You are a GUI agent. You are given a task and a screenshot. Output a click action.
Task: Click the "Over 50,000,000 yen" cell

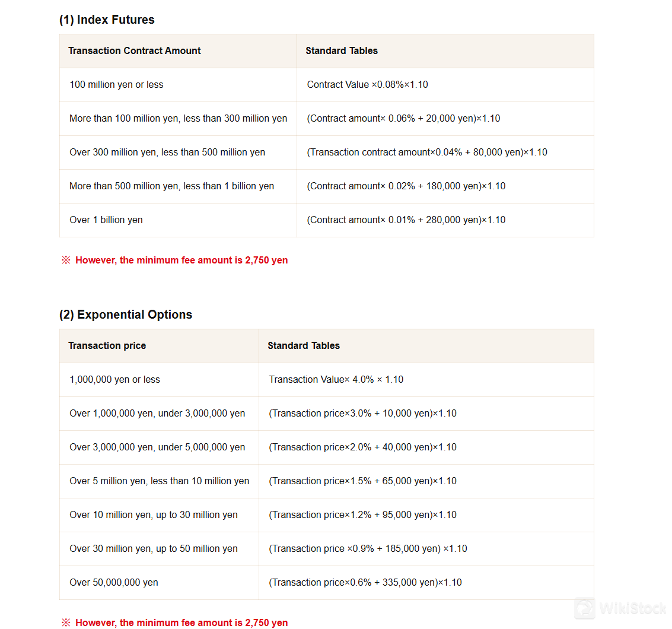(114, 583)
